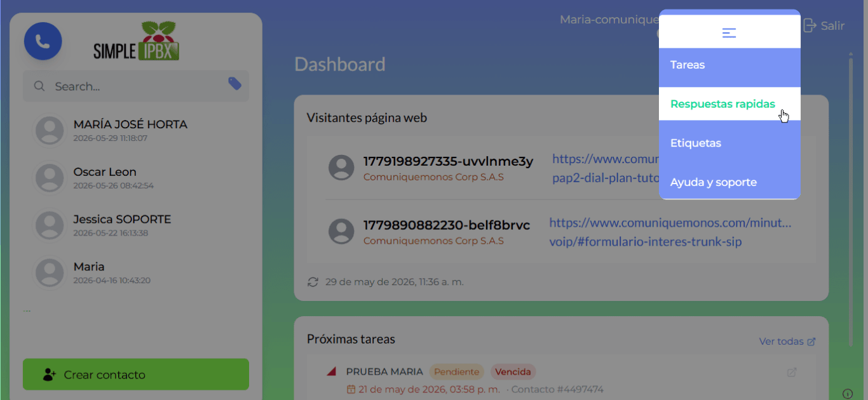Click the external link icon next to Ver todas
The height and width of the screenshot is (400, 868).
coord(811,342)
